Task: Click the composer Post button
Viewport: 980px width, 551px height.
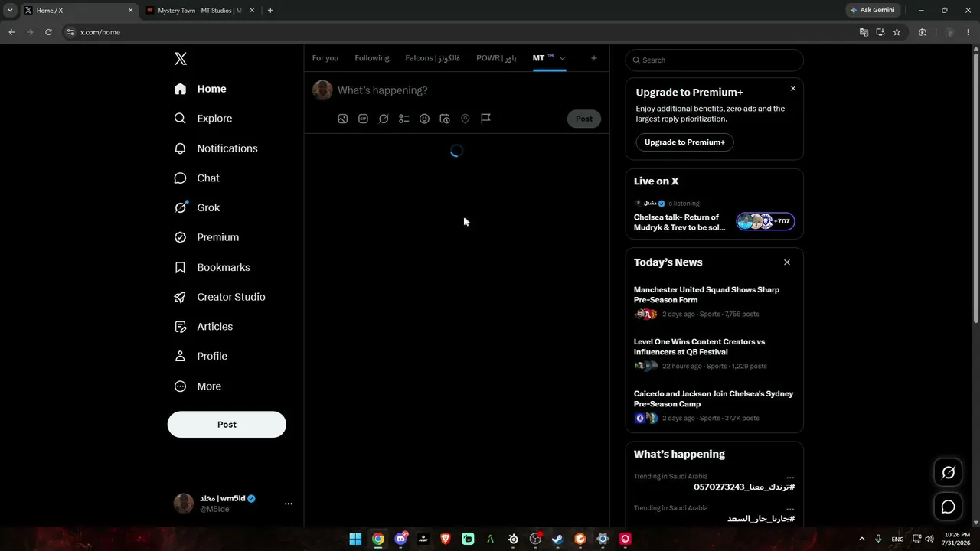Action: tap(584, 119)
